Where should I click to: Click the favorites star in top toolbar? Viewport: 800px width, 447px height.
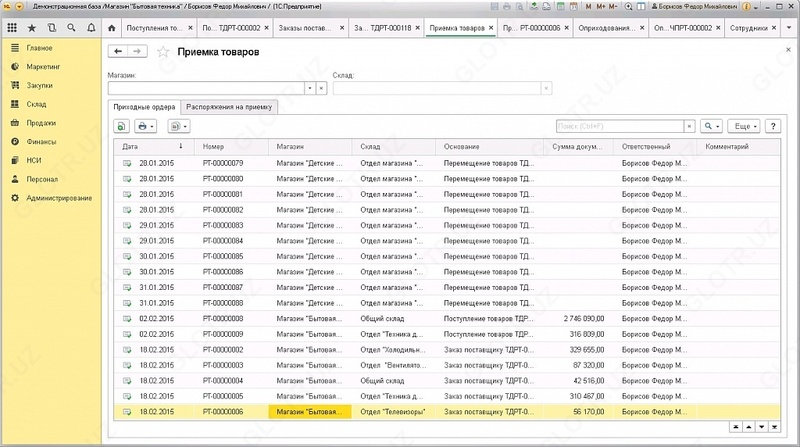tap(31, 29)
